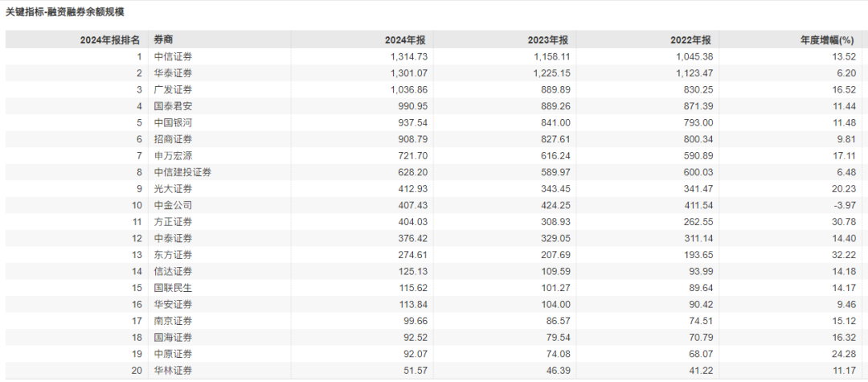
Task: Click the 2024年报排名 header
Action: coord(110,39)
